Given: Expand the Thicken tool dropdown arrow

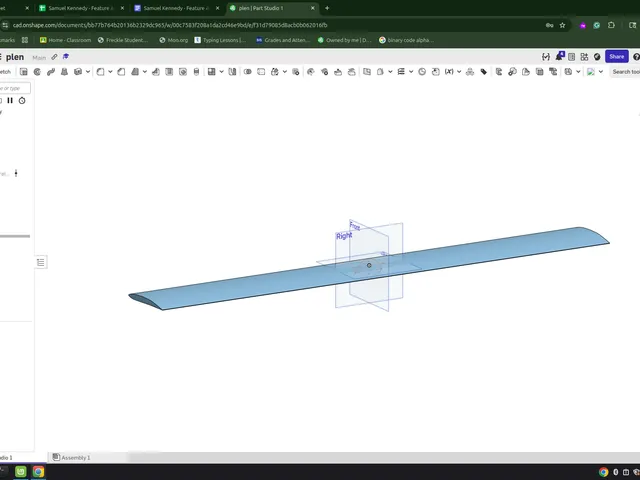Looking at the screenshot, I should 88,72.
